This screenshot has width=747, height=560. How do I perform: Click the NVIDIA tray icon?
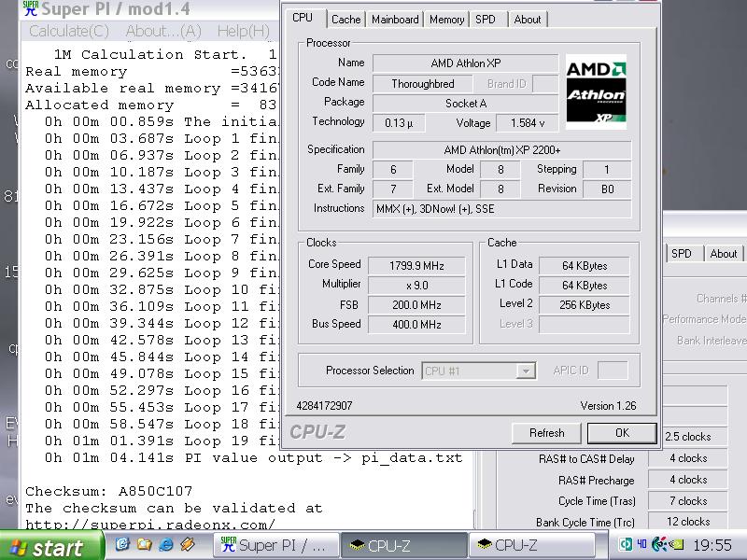pos(676,544)
